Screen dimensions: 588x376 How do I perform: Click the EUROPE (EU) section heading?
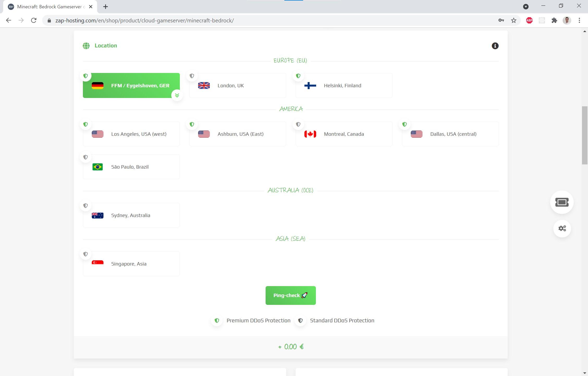click(290, 60)
